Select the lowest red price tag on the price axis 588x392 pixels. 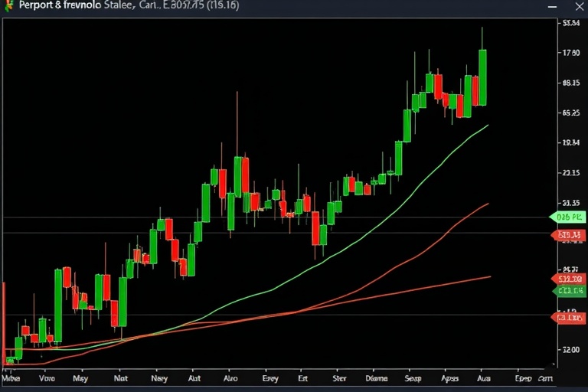[x=569, y=316]
